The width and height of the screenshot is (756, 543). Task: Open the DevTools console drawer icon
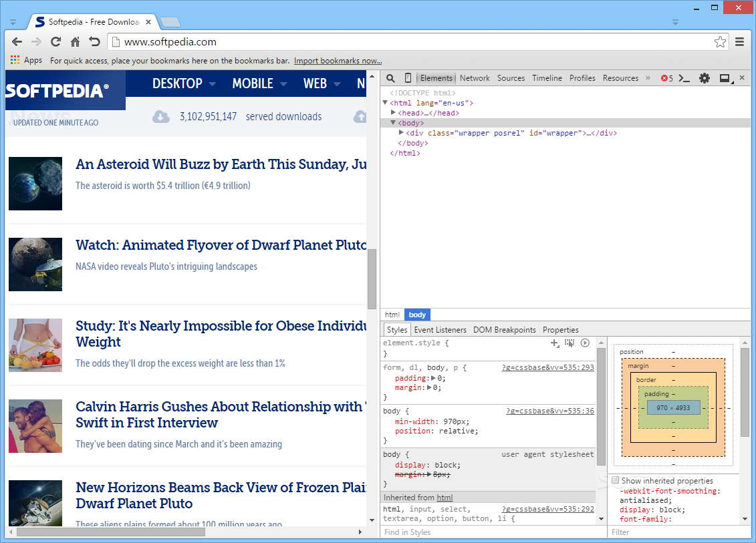tap(684, 78)
